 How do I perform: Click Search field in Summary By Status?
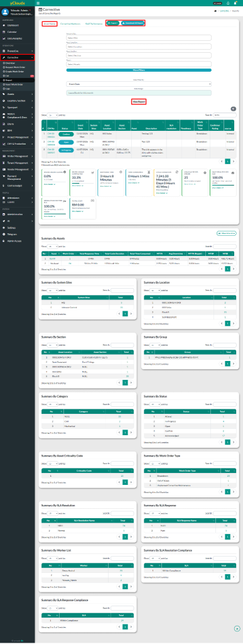(225, 404)
